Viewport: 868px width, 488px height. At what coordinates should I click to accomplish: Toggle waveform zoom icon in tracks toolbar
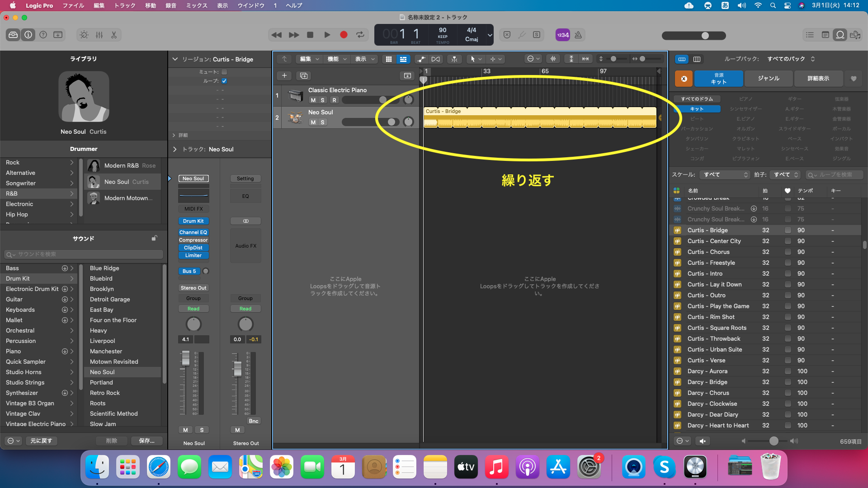(x=553, y=59)
